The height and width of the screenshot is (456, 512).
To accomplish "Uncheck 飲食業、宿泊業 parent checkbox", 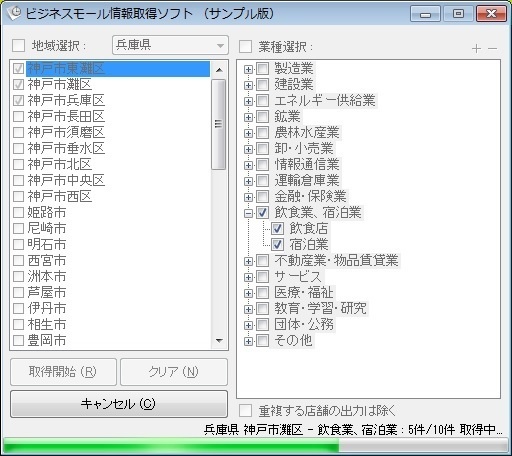I will (x=262, y=213).
